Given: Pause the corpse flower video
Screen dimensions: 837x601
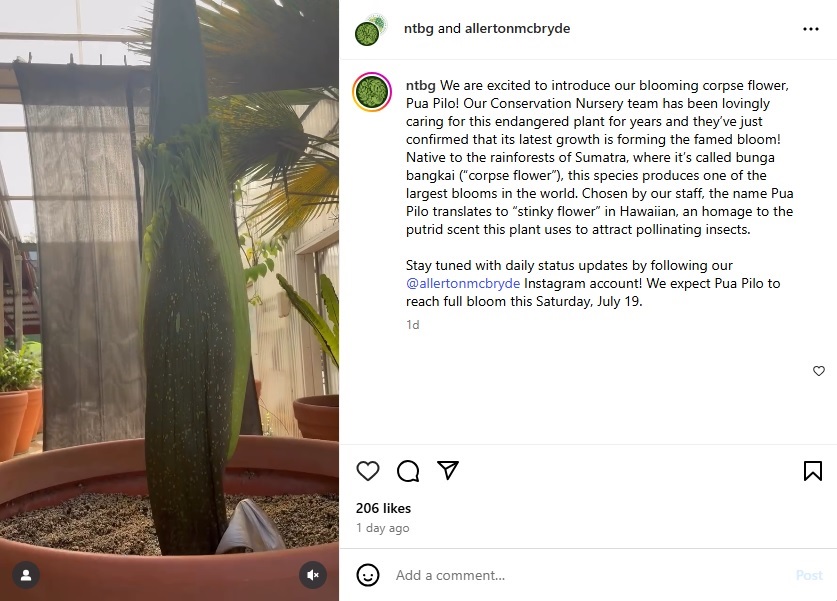Looking at the screenshot, I should (169, 300).
